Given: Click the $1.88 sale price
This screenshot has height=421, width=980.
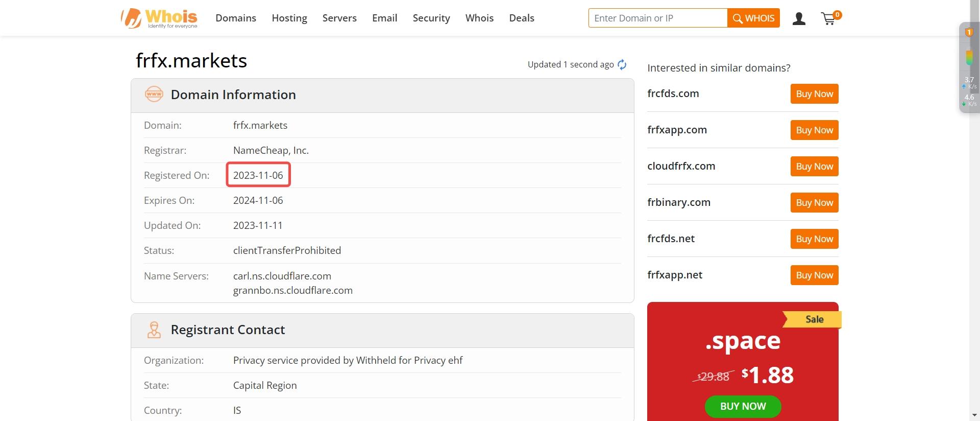Looking at the screenshot, I should click(x=768, y=375).
